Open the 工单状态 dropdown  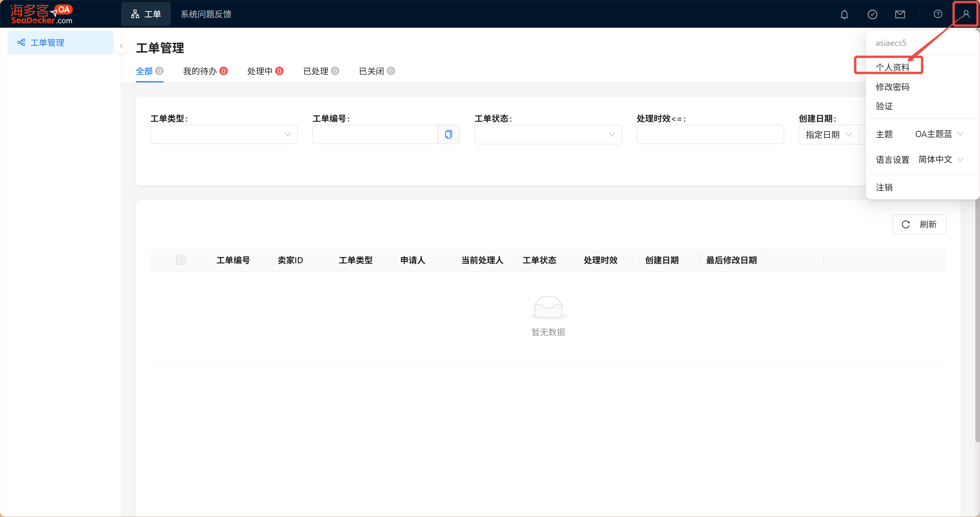click(548, 134)
